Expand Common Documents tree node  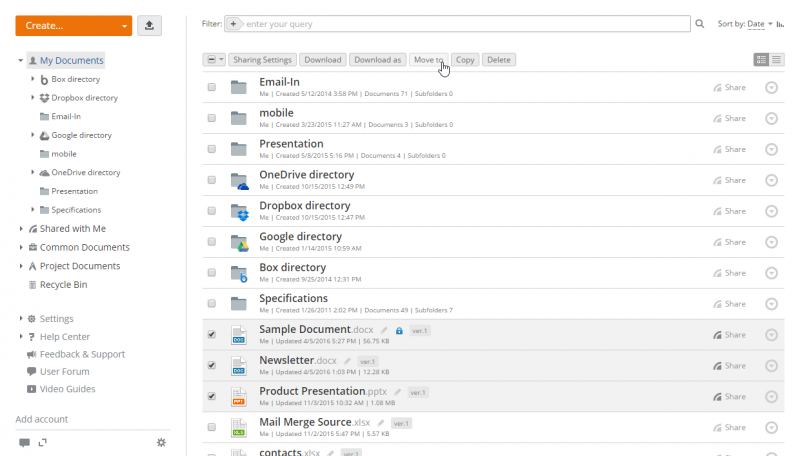coord(21,247)
